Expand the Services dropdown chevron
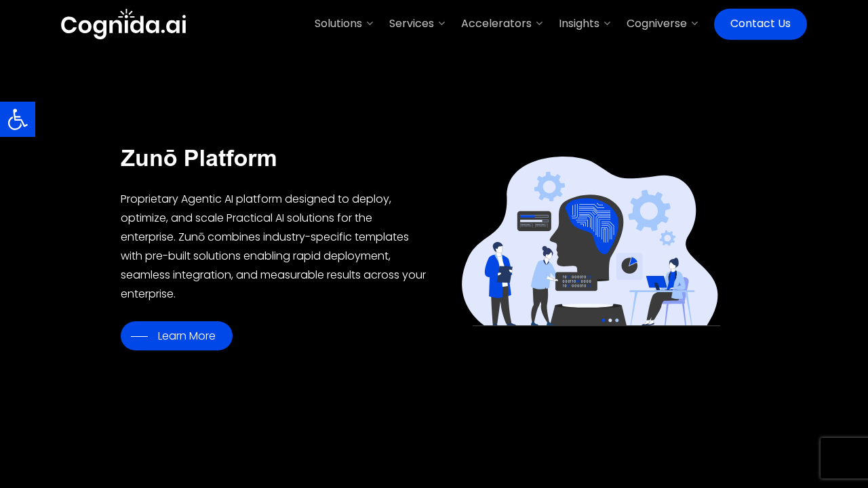868x488 pixels. (x=441, y=24)
